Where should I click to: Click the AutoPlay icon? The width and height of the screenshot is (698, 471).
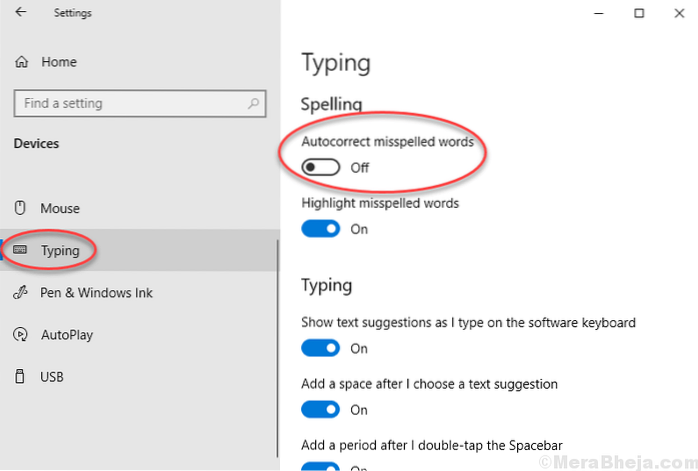pyautogui.click(x=20, y=334)
